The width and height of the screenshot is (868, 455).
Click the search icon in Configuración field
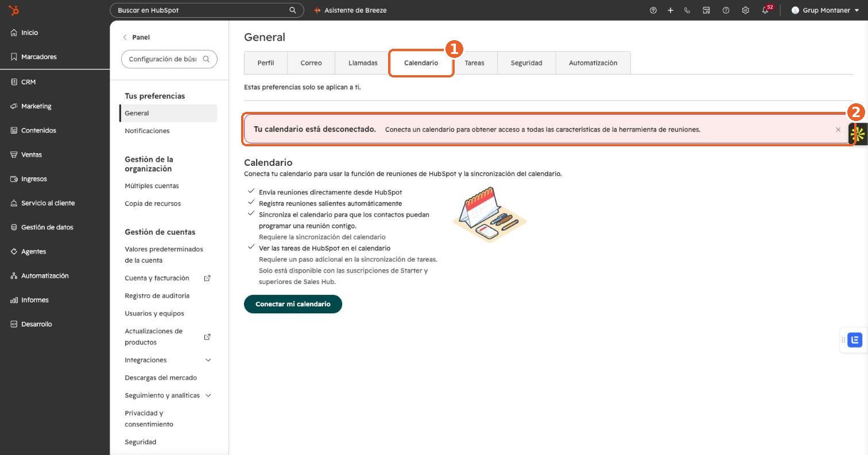206,59
